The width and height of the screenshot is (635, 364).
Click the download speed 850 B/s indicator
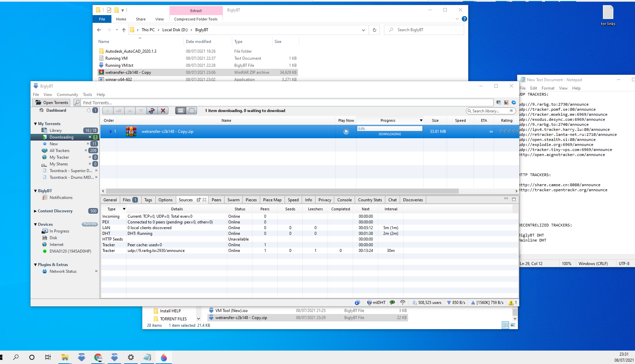point(456,303)
